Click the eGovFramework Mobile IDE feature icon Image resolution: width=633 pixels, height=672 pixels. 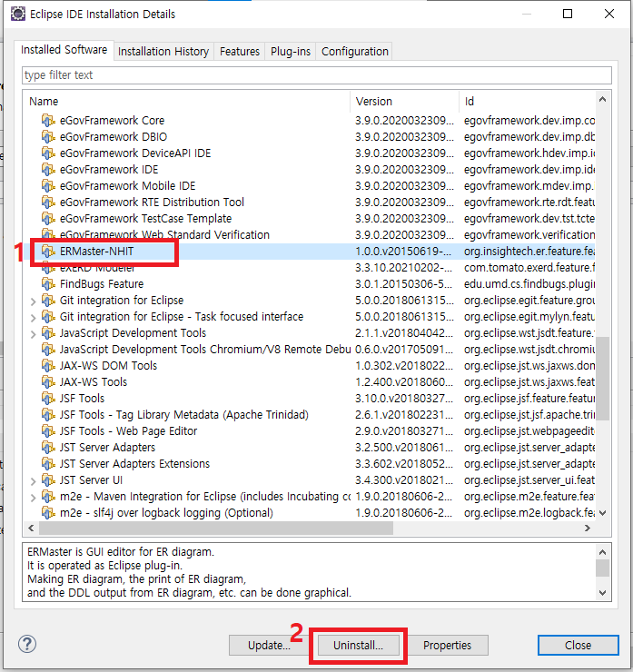coord(48,185)
